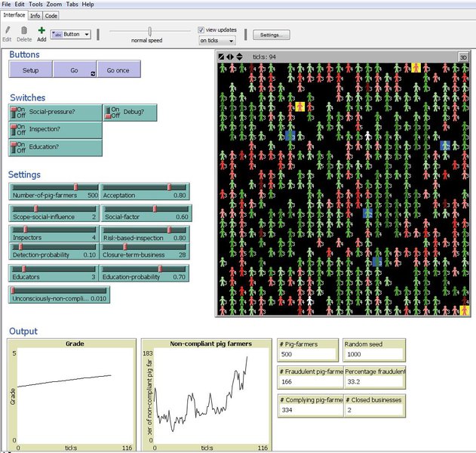476x453 pixels.
Task: Click the Add widget plus icon
Action: tap(41, 31)
